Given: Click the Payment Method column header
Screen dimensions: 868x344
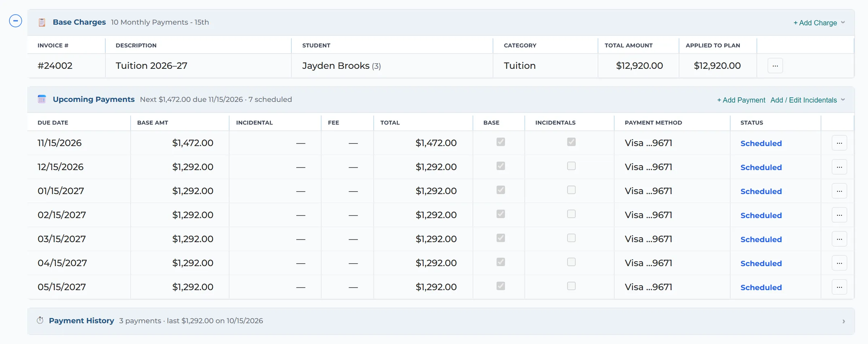Looking at the screenshot, I should [653, 122].
